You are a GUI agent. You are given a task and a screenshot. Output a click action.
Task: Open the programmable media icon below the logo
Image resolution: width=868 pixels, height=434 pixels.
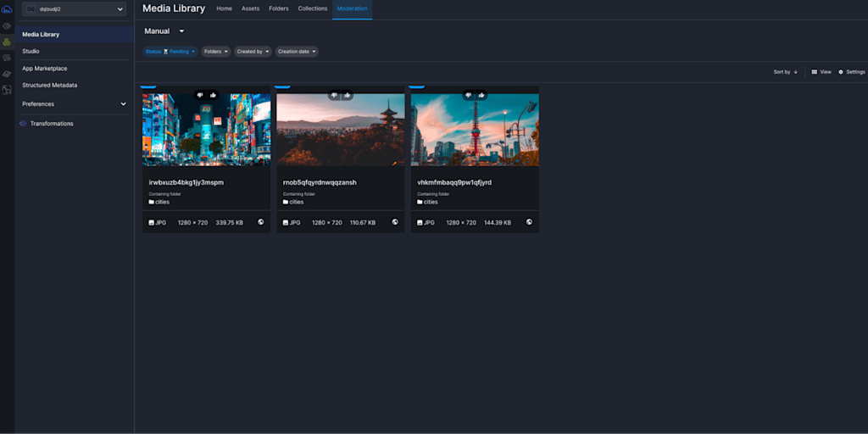click(x=7, y=26)
